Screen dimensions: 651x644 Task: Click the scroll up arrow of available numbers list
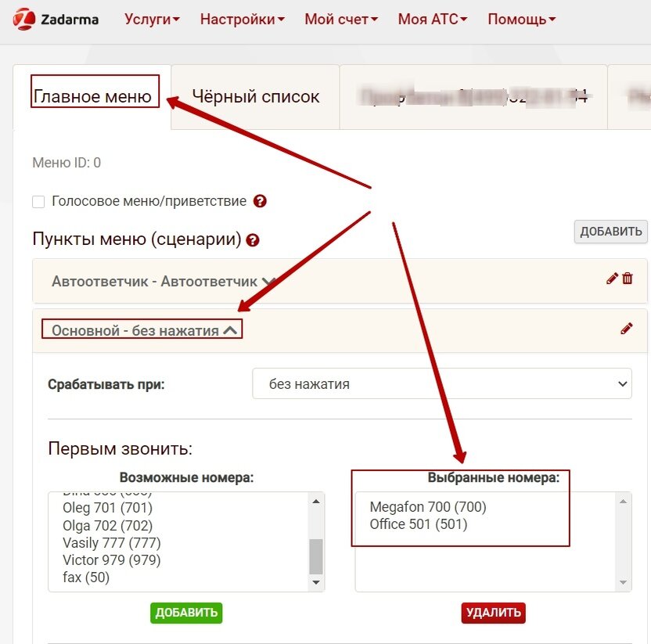(x=316, y=502)
